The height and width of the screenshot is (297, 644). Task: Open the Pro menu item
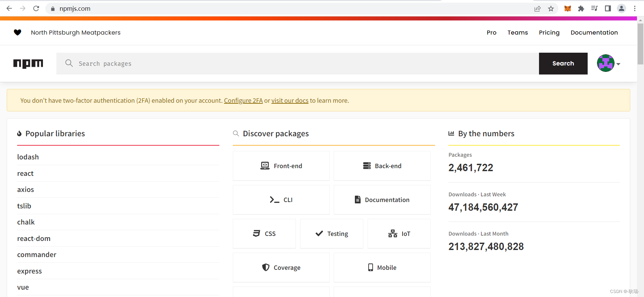coord(491,33)
